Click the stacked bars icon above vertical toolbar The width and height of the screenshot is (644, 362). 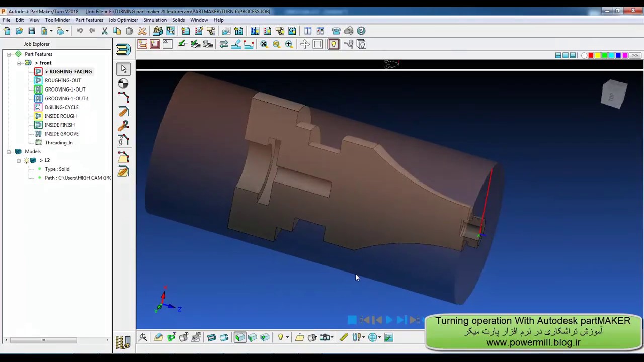coord(123,49)
